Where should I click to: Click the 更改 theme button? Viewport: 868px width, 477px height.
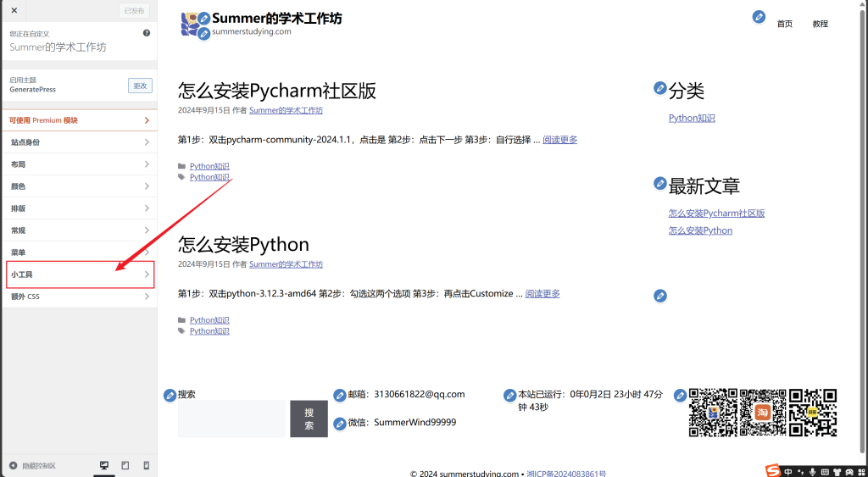pos(140,86)
